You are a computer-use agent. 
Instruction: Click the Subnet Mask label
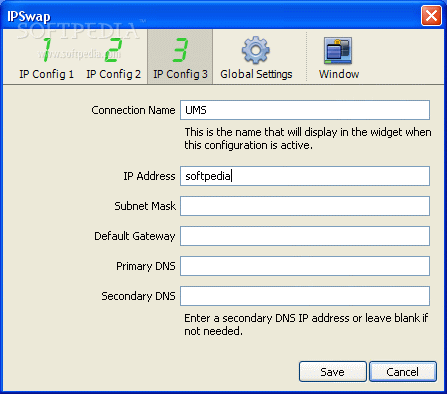(145, 206)
